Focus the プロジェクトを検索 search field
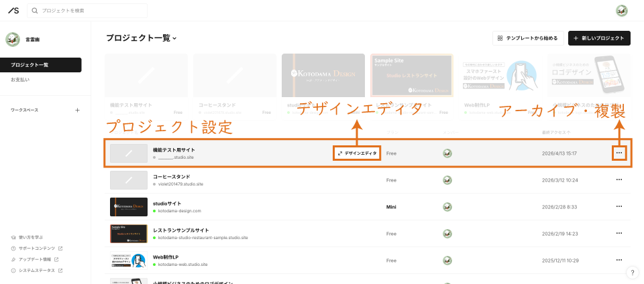Image resolution: width=644 pixels, height=284 pixels. click(87, 11)
